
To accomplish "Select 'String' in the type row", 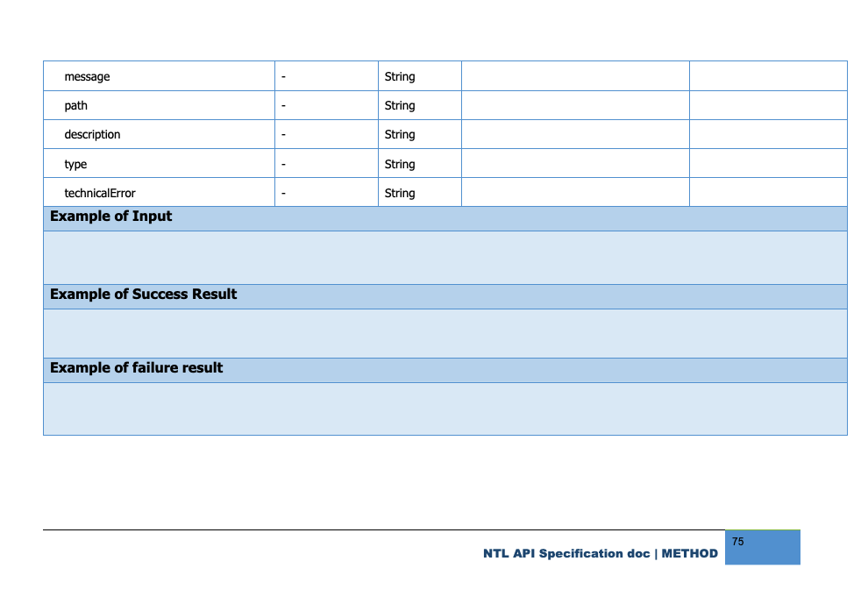I will pos(400,165).
